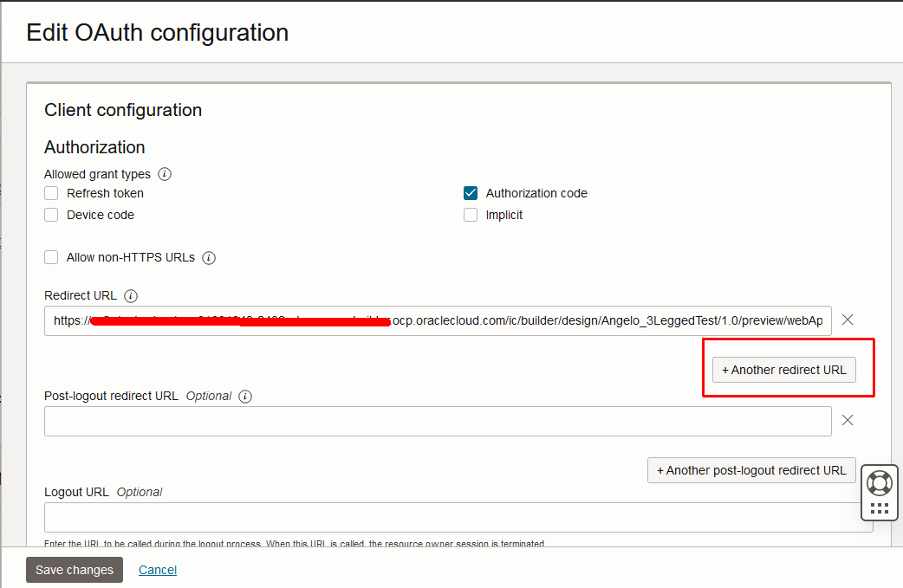903x588 pixels.
Task: Tick the Device code checkbox
Action: point(52,215)
